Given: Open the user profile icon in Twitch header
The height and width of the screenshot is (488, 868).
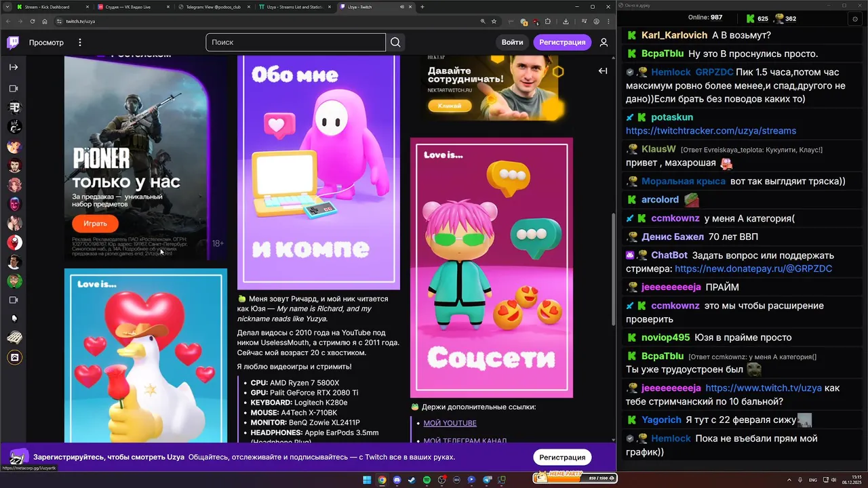Looking at the screenshot, I should point(604,42).
